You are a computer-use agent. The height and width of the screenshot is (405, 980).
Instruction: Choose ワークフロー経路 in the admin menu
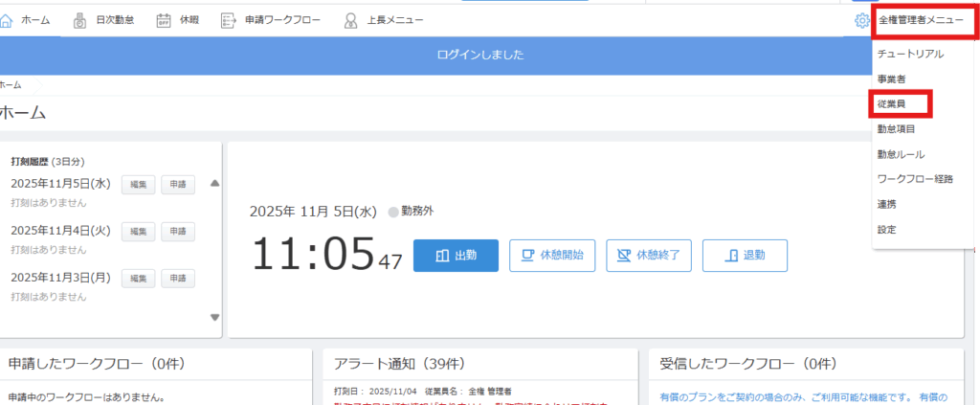[x=914, y=179]
